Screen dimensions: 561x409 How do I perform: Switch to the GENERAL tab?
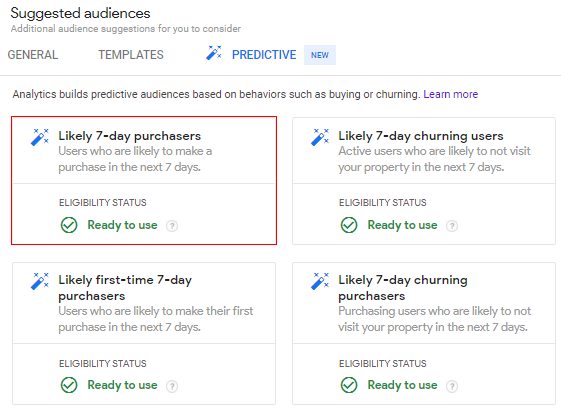[33, 55]
